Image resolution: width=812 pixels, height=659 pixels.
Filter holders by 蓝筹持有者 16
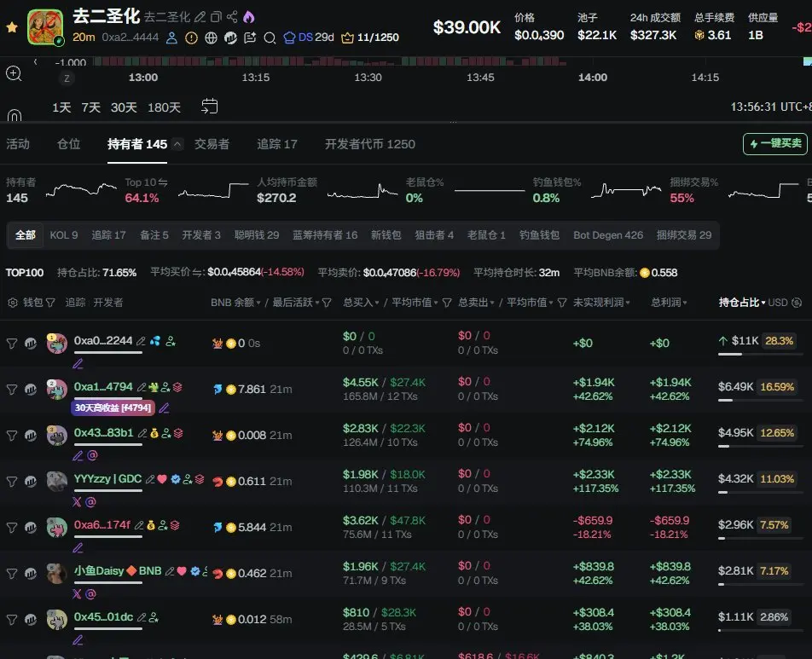click(325, 235)
